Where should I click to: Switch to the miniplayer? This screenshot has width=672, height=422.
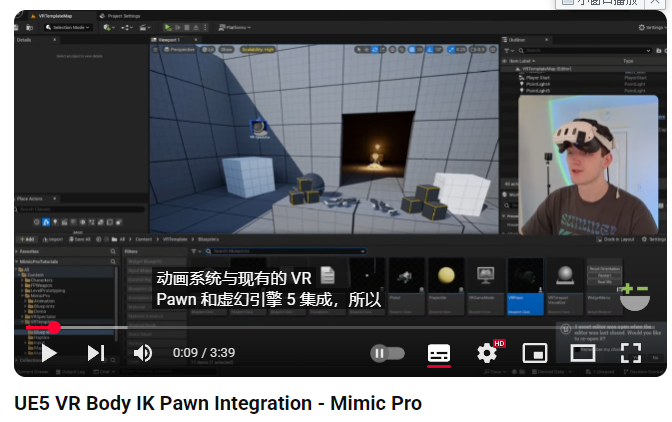click(x=535, y=353)
